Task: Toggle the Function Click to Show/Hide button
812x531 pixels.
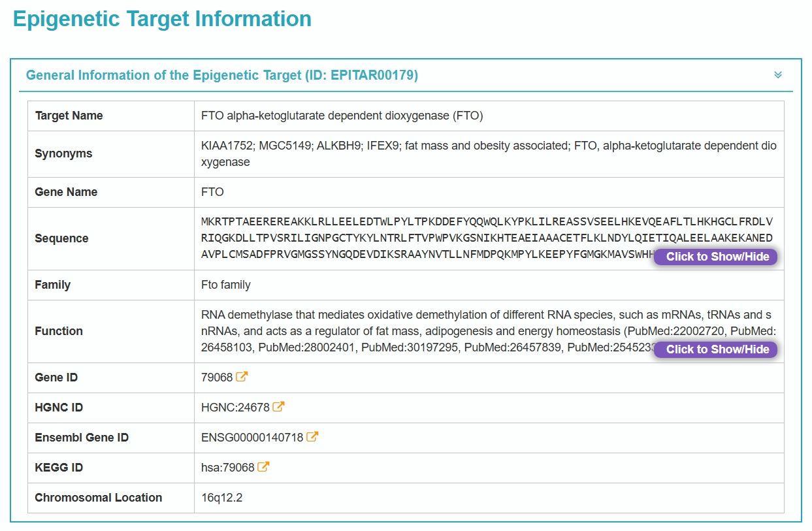Action: coord(717,349)
